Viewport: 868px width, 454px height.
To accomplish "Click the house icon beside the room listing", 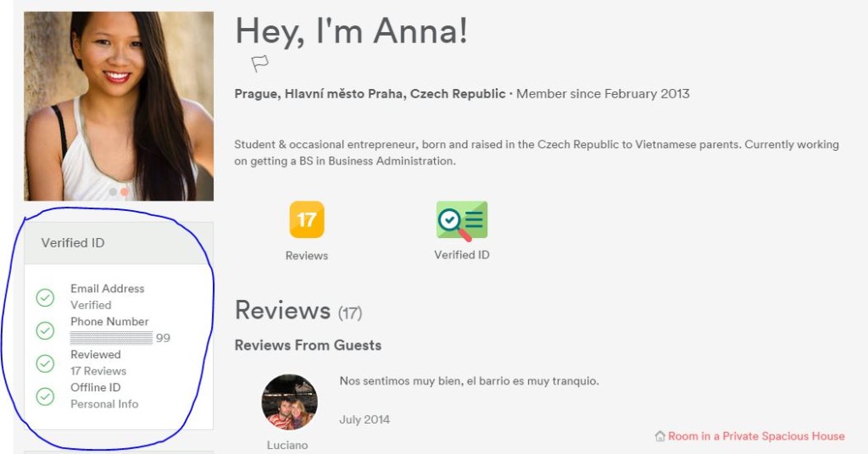I will click(659, 436).
